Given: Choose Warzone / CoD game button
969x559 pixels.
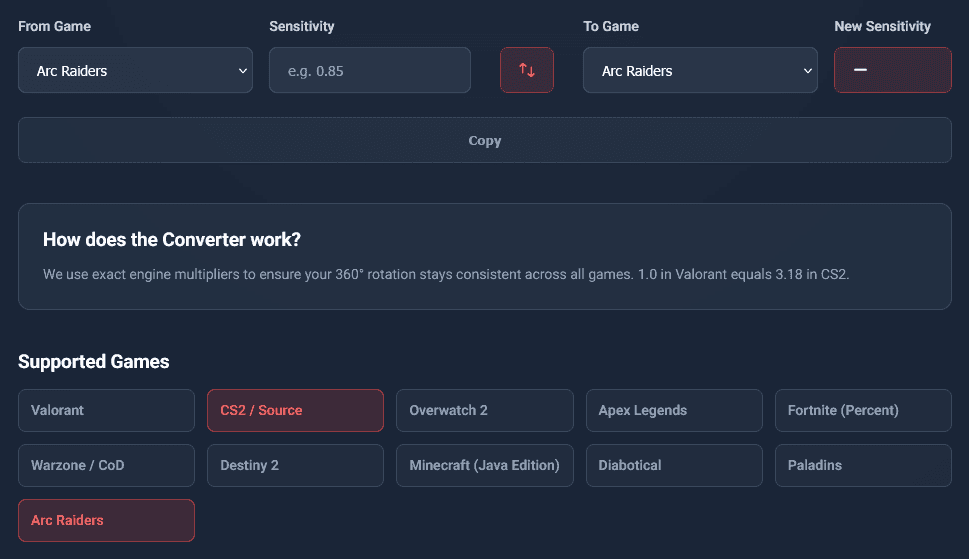Looking at the screenshot, I should (106, 465).
